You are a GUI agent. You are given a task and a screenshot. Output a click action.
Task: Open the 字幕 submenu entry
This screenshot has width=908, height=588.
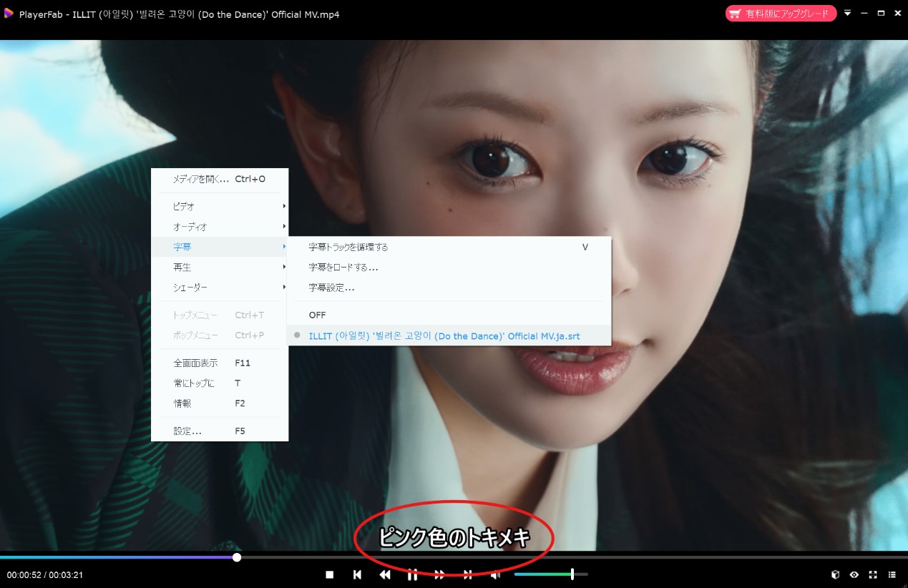220,247
